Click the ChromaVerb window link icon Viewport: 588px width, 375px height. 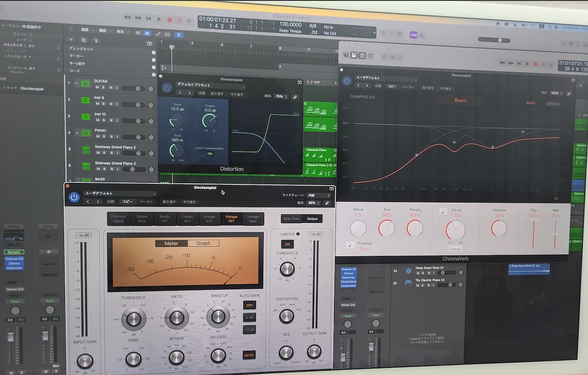click(x=569, y=94)
